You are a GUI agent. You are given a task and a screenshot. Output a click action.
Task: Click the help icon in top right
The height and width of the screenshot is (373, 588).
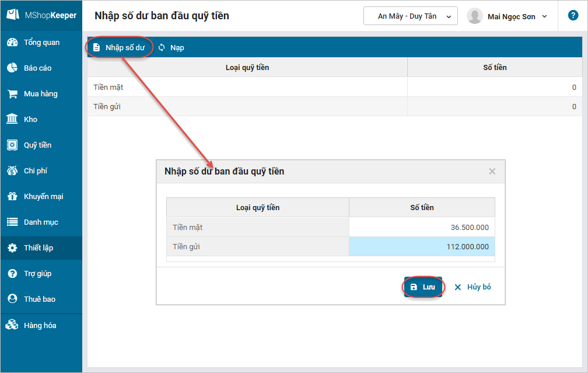coord(573,15)
